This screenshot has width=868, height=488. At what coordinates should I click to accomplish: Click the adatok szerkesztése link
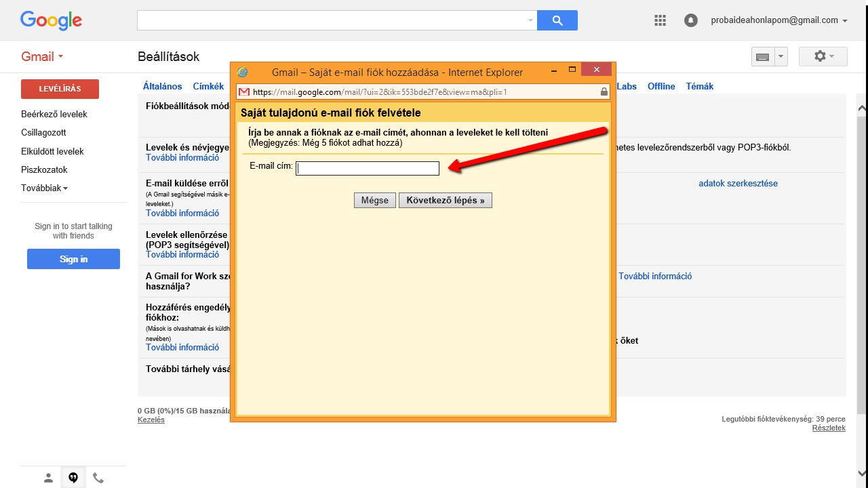click(738, 183)
